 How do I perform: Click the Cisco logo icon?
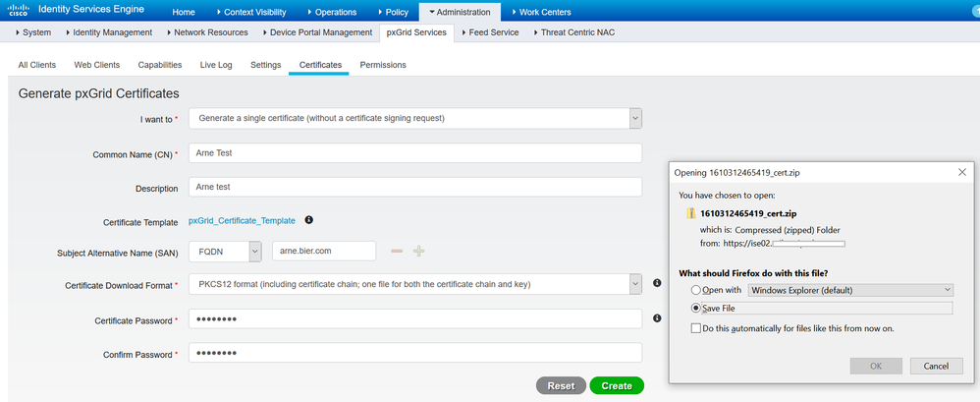point(19,10)
